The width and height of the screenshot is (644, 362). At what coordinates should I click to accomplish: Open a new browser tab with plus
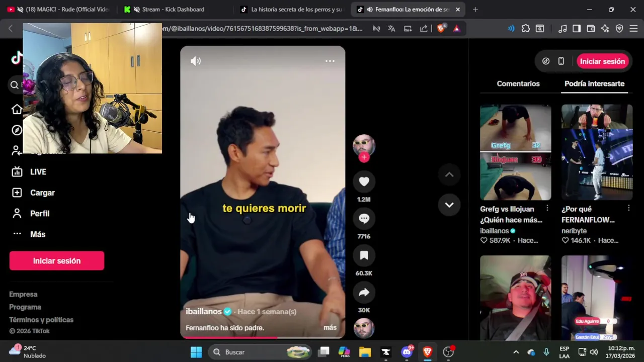pyautogui.click(x=475, y=10)
